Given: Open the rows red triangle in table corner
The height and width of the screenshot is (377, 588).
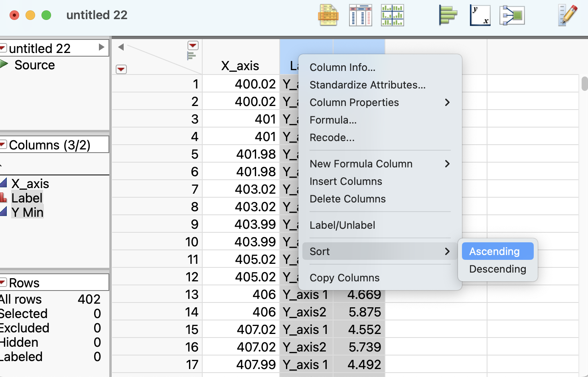Looking at the screenshot, I should 121,69.
